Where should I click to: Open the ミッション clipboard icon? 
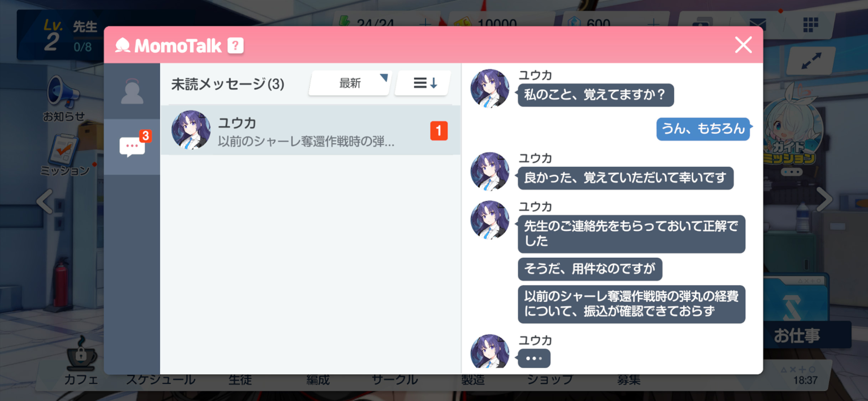pos(63,150)
